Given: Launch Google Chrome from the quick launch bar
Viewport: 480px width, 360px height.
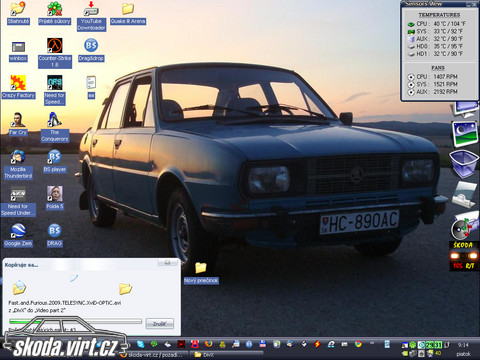Looking at the screenshot, I should tap(358, 344).
